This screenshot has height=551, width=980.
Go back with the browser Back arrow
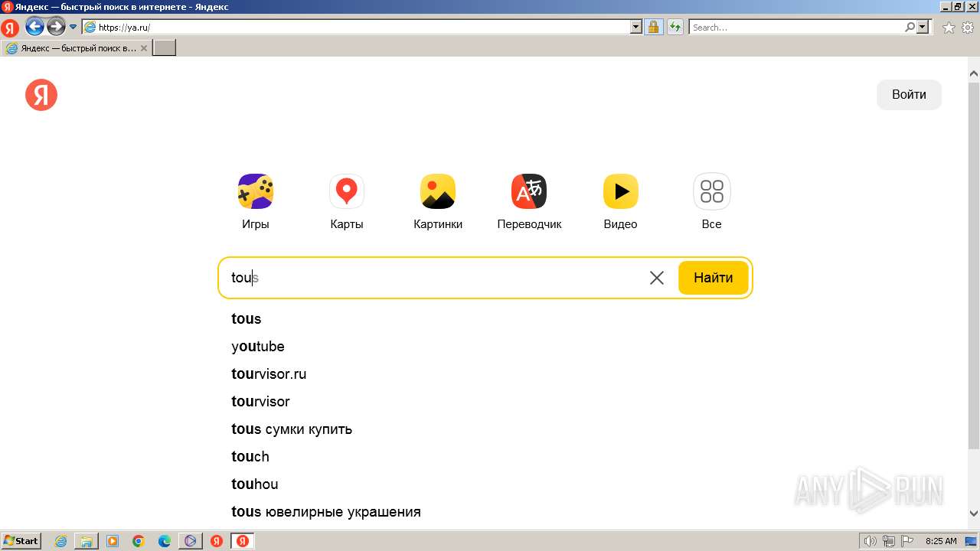(x=34, y=27)
